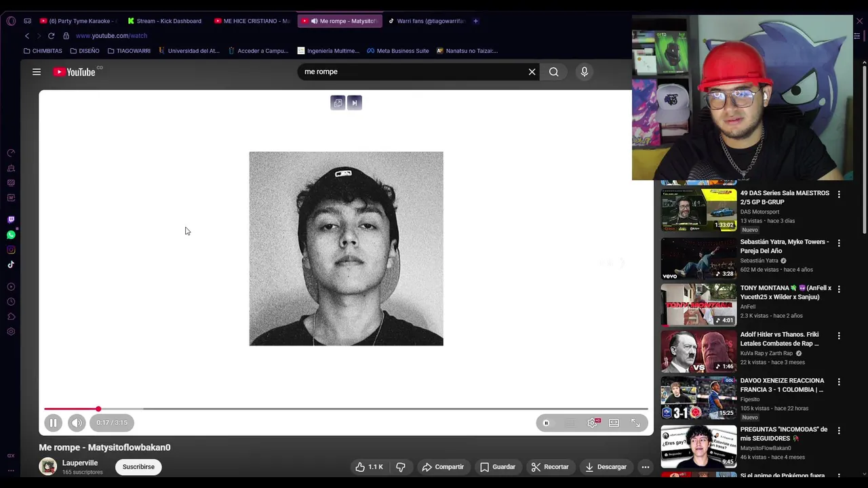Open extensions cube icon in the sidebar
Image resolution: width=868 pixels, height=488 pixels.
tap(11, 317)
